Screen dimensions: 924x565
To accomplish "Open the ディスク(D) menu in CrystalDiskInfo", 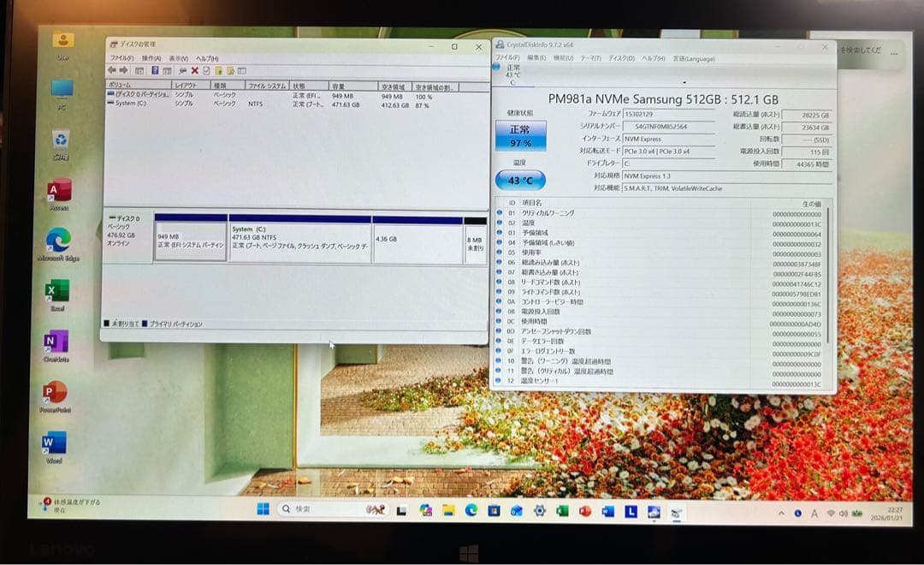I will (x=620, y=58).
